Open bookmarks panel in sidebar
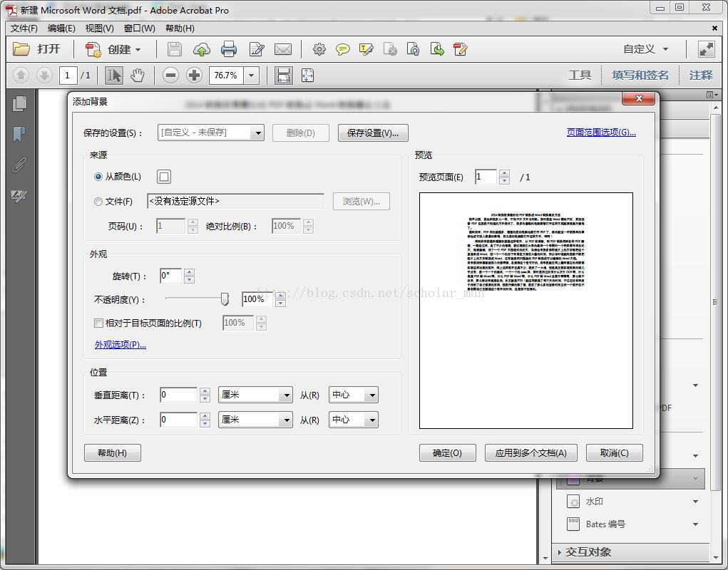The image size is (728, 570). (19, 134)
